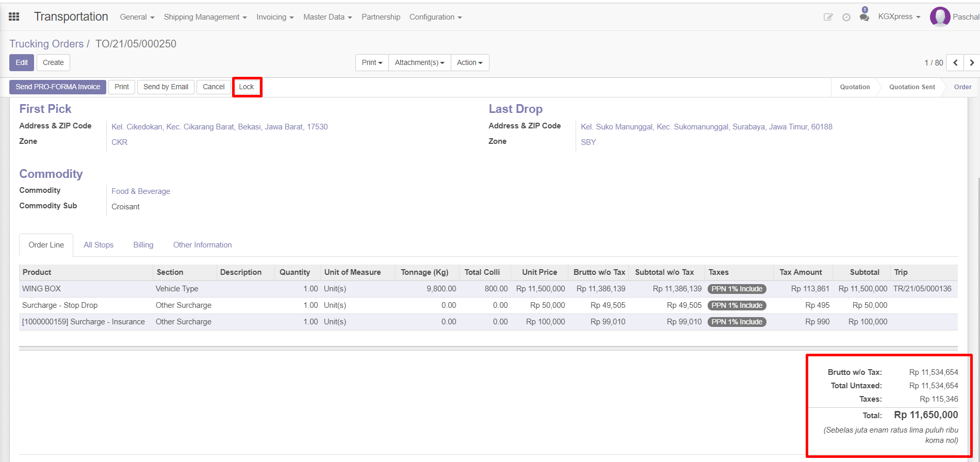Screen dimensions: 980x462
Task: Switch to the Other Information tab
Action: click(202, 245)
